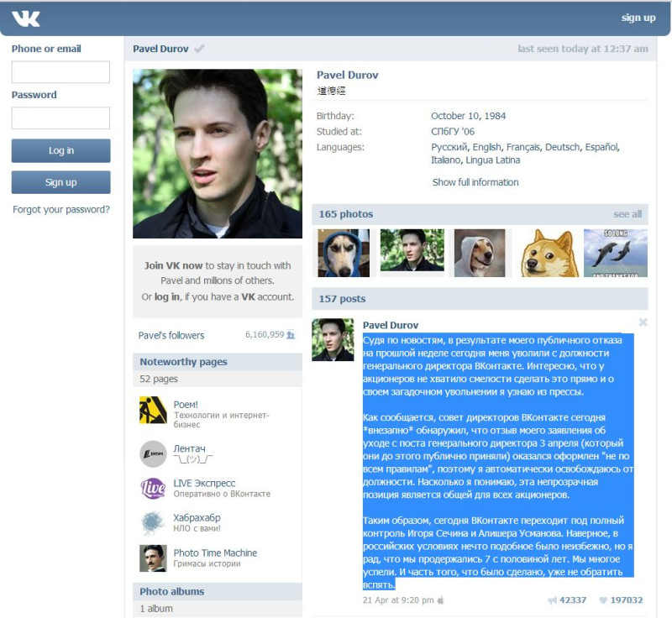
Task: Click the verified checkmark next to Pavel Durov
Action: click(x=199, y=49)
